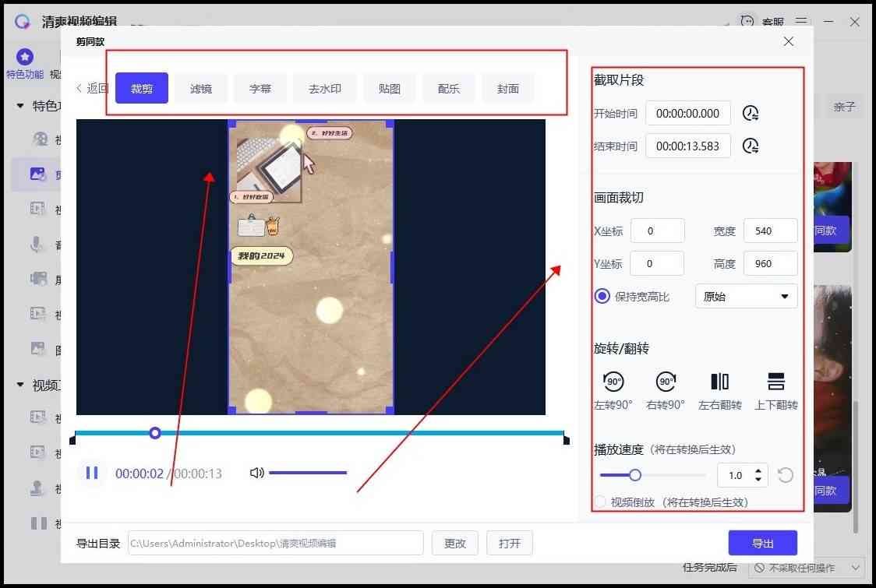Select the 去水印 watermark removal tab
The width and height of the screenshot is (876, 588).
[x=324, y=88]
